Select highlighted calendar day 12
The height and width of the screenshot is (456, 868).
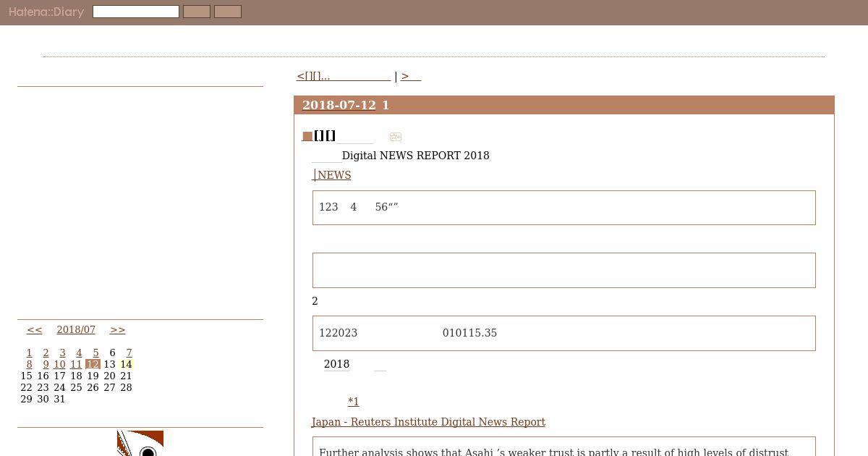(x=93, y=364)
